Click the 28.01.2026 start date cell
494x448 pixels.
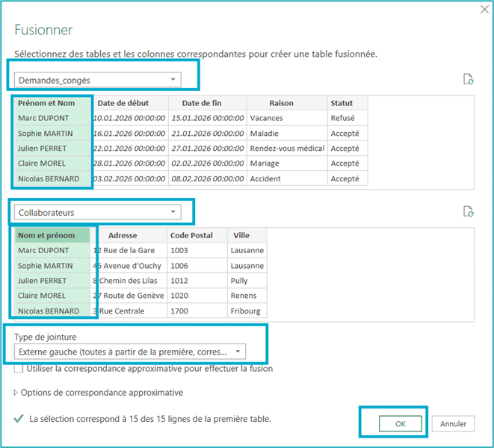(x=129, y=164)
